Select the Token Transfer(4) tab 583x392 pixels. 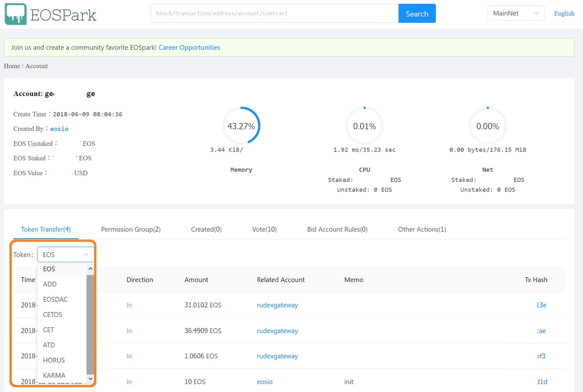pos(46,229)
